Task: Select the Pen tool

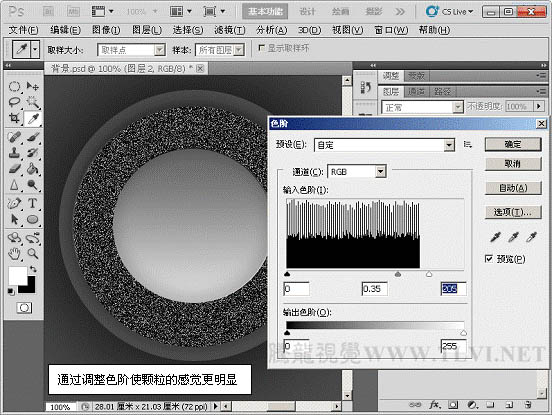Action: [14, 203]
